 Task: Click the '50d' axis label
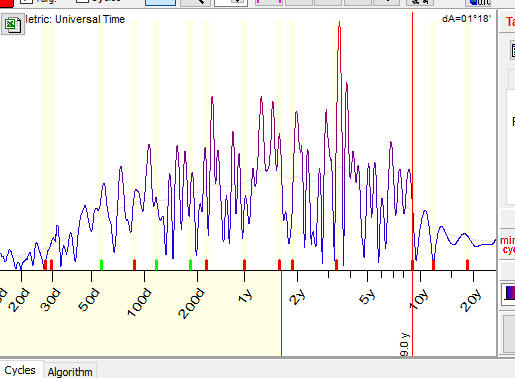[x=89, y=300]
